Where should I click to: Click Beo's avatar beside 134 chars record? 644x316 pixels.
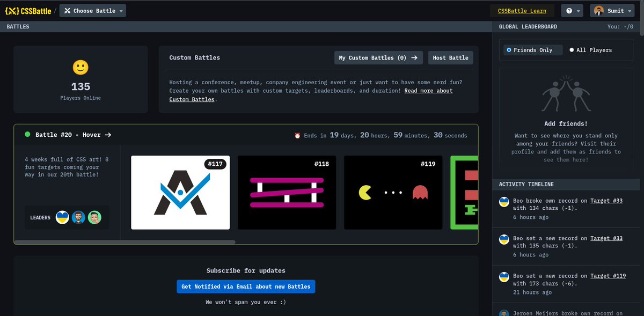click(x=504, y=202)
